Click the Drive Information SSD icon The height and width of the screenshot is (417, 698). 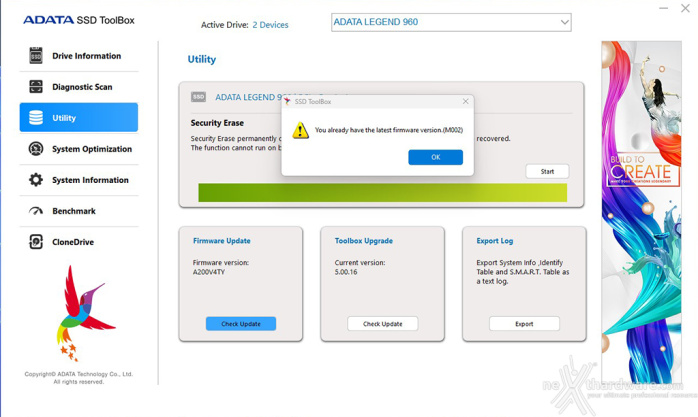point(36,56)
